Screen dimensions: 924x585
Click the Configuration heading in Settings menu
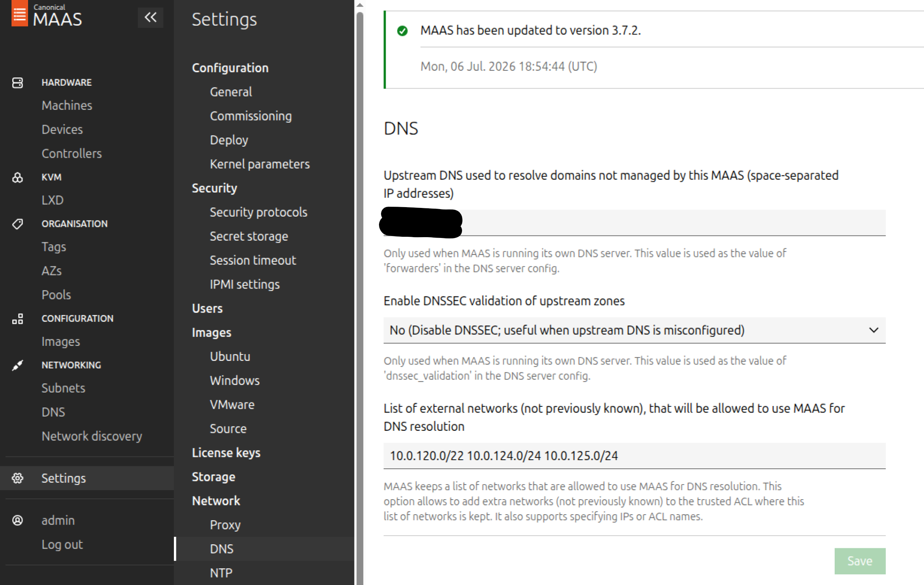(x=230, y=68)
